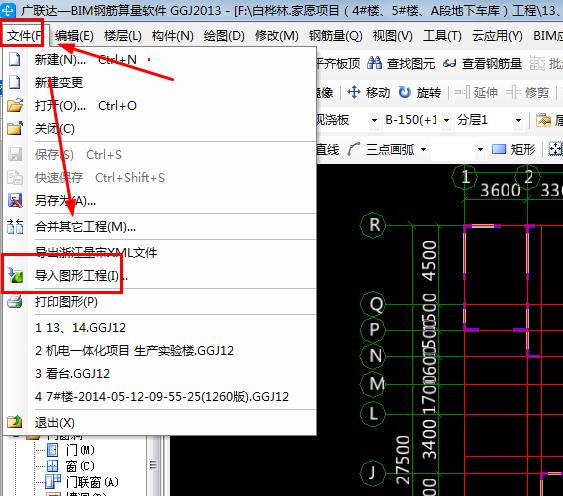Image resolution: width=563 pixels, height=496 pixels.
Task: Click the 平齐板顶 toolbar button
Action: coord(338,64)
